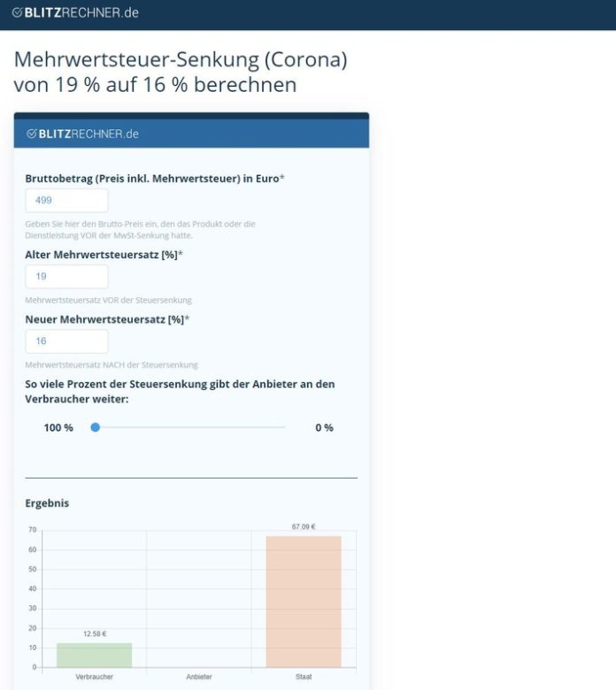Viewport: 616px width, 690px height.
Task: Click the slider track near the 0 % end
Action: pos(274,428)
